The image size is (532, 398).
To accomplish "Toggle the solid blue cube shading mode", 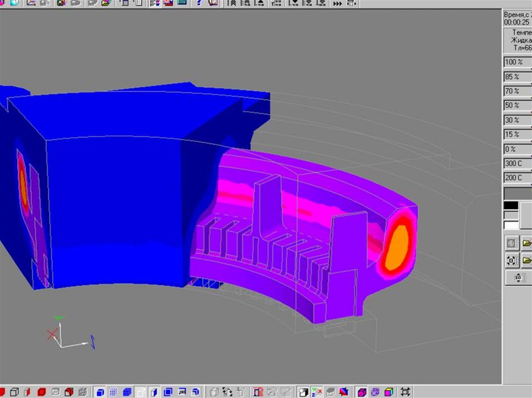I will (x=100, y=392).
